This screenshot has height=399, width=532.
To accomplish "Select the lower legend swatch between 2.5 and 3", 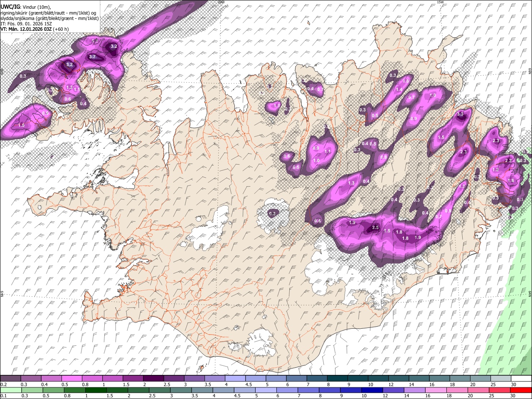I will [x=160, y=390].
